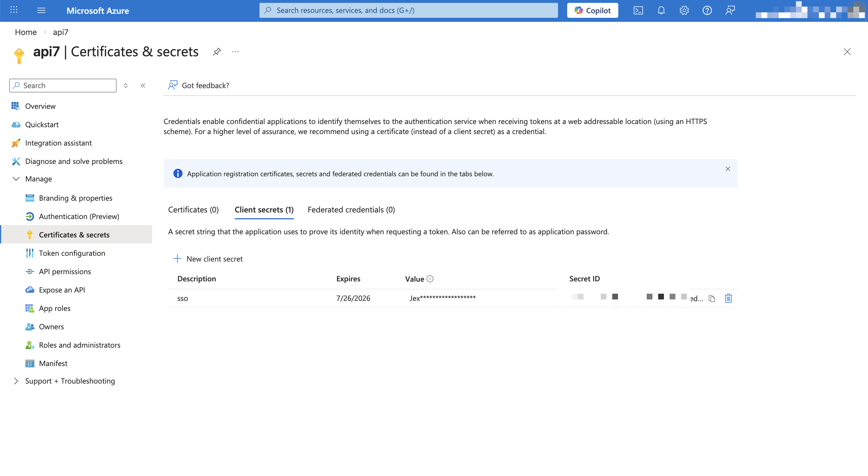Switch to the Certificates tab
Viewport: 868px width, 476px height.
click(x=193, y=209)
